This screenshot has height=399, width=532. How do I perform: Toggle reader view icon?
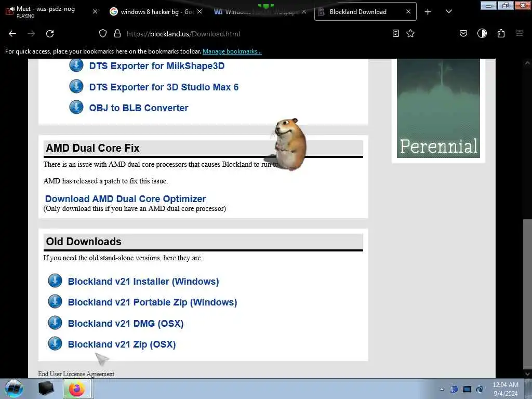395,33
